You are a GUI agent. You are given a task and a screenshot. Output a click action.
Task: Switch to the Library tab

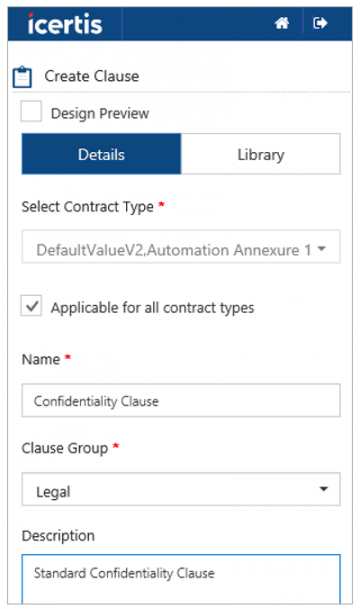point(261,154)
